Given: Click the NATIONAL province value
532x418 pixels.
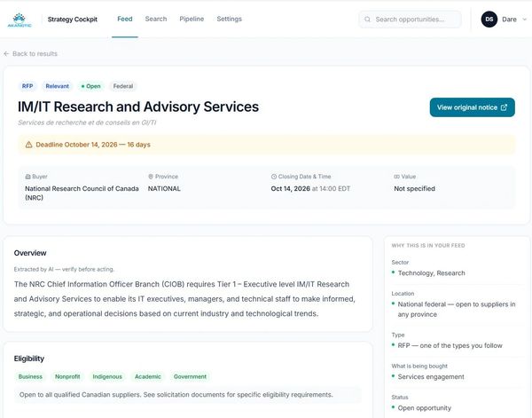Looking at the screenshot, I should click(164, 188).
